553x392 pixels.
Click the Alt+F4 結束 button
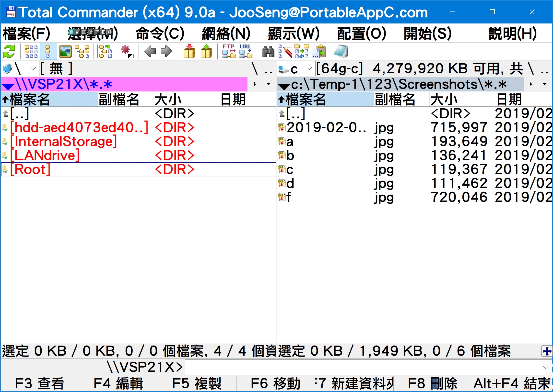[512, 383]
